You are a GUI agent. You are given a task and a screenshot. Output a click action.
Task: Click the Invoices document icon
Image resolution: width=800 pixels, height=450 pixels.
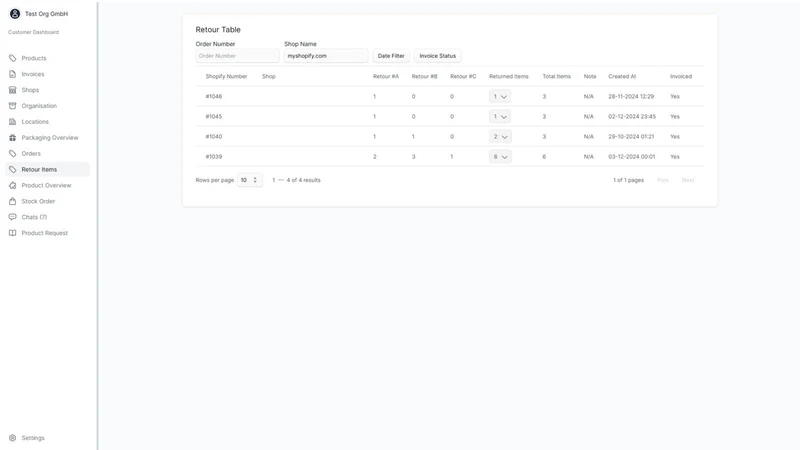13,74
